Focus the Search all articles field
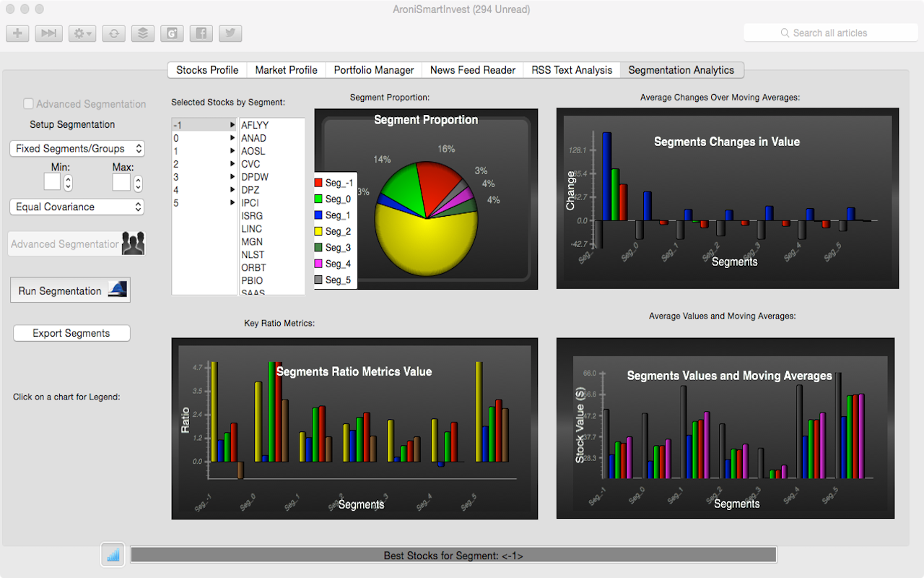This screenshot has height=578, width=924. (831, 33)
